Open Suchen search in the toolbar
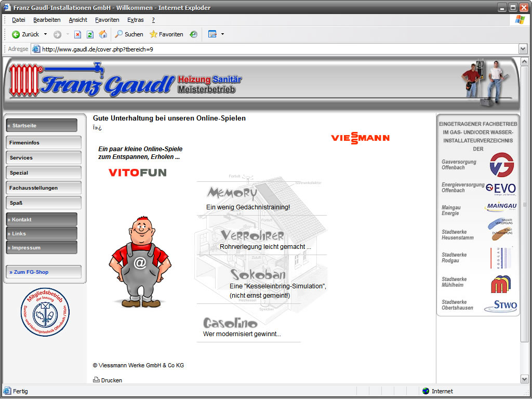The image size is (532, 399). tap(129, 34)
